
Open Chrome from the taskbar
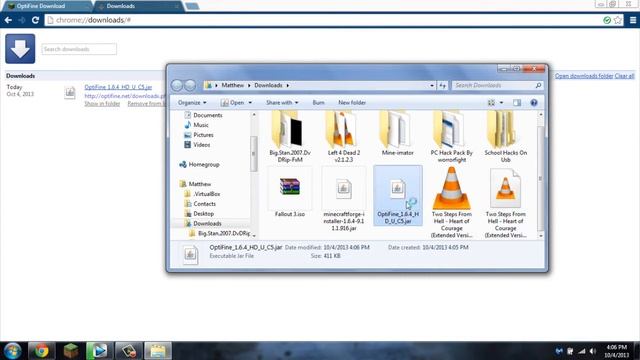41,351
